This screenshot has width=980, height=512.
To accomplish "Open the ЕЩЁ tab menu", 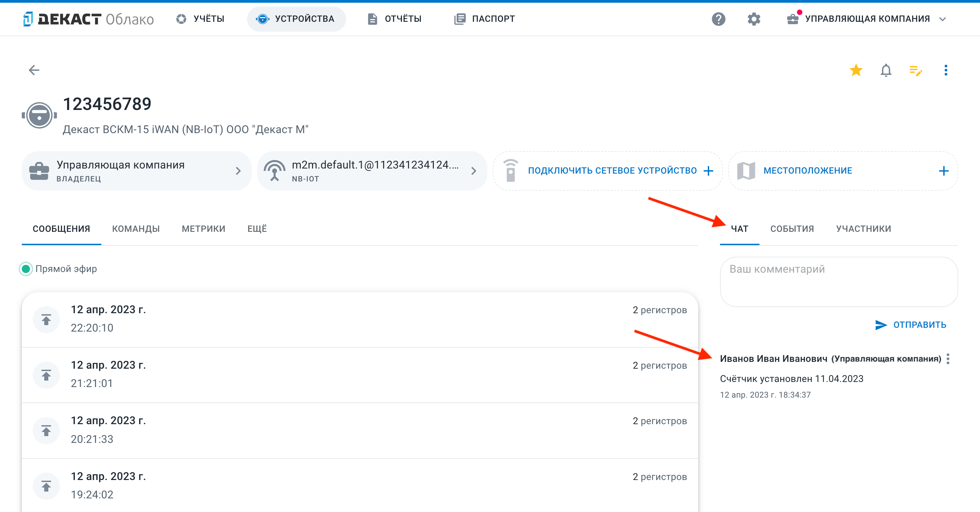I will 257,229.
